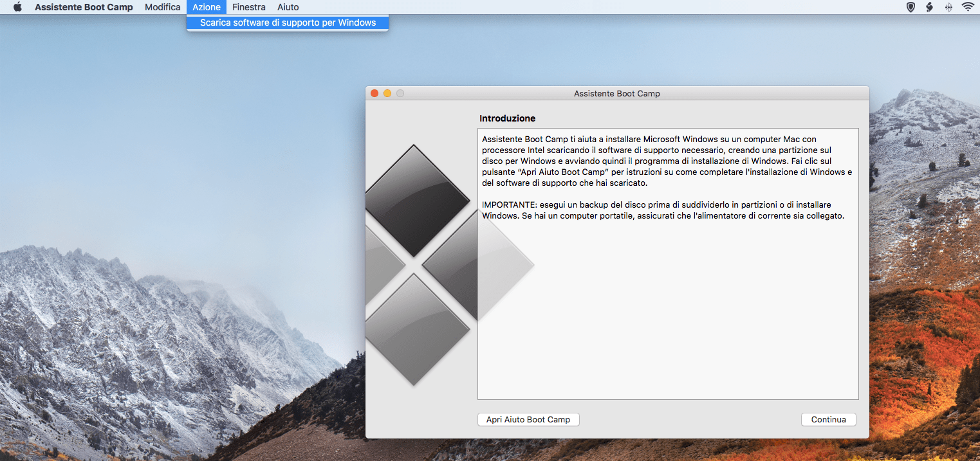Choose Scarica software di supporto per Windows

[288, 23]
